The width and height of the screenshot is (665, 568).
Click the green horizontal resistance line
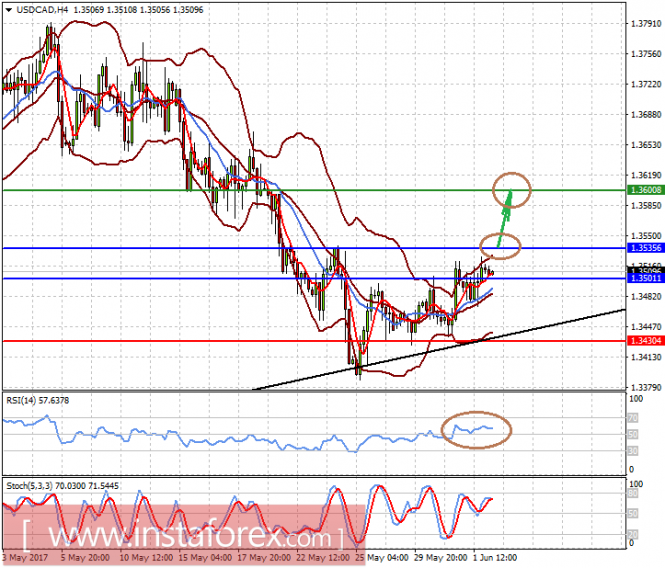click(314, 190)
